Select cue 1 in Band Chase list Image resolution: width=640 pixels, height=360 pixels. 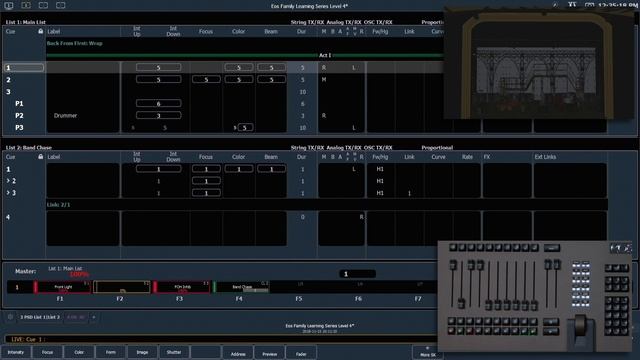pyautogui.click(x=8, y=169)
